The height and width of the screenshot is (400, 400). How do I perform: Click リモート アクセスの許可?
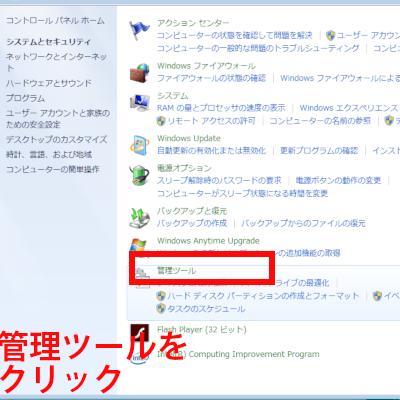pos(211,121)
